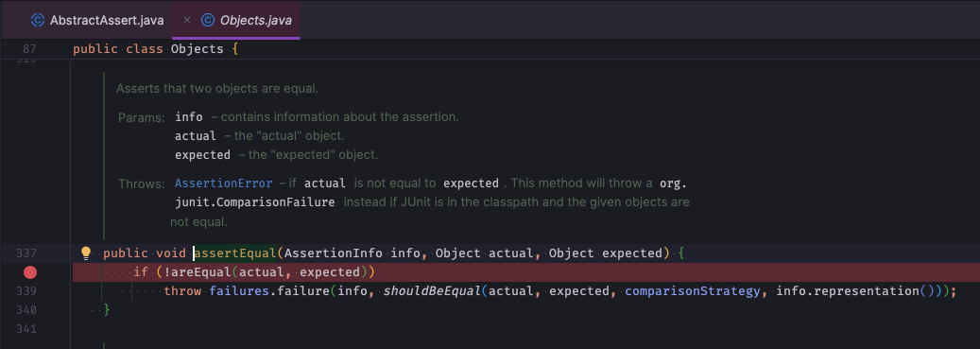980x349 pixels.
Task: Click the shouldBeEqual method call
Action: [x=433, y=291]
